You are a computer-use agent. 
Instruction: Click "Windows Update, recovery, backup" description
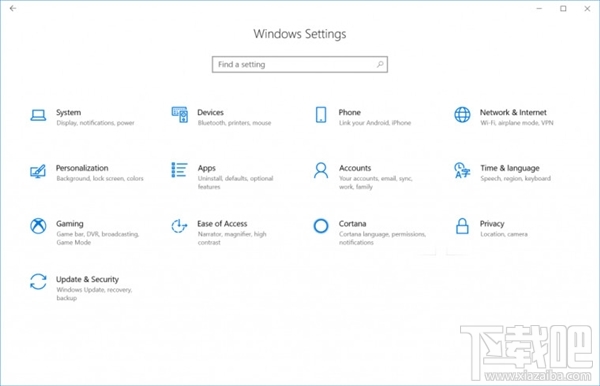pyautogui.click(x=94, y=294)
